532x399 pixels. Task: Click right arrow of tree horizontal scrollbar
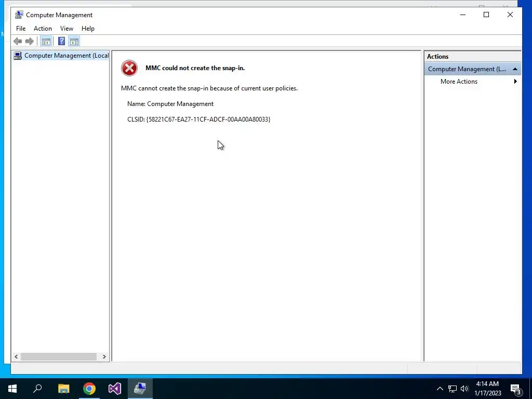click(x=104, y=356)
